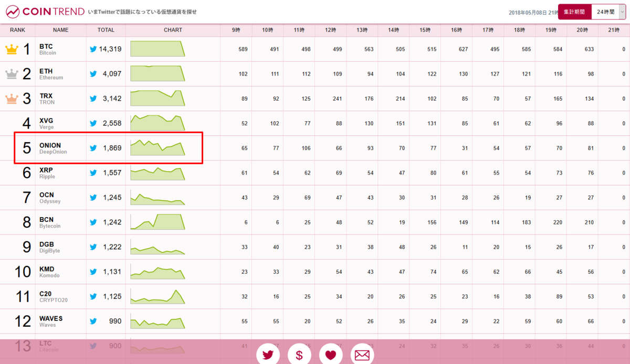The image size is (630, 364).
Task: Click the Twitter icon in the BCN row
Action: pyautogui.click(x=93, y=222)
